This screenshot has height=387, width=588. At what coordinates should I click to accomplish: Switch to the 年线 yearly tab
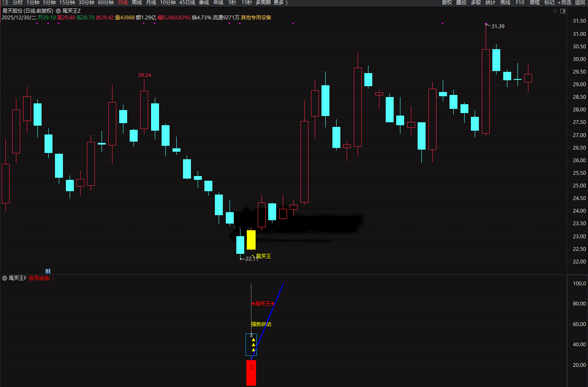[218, 3]
